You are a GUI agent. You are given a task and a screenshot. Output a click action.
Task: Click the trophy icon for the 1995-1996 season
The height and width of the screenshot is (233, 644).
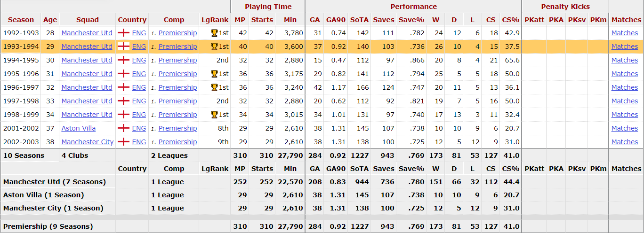(214, 74)
